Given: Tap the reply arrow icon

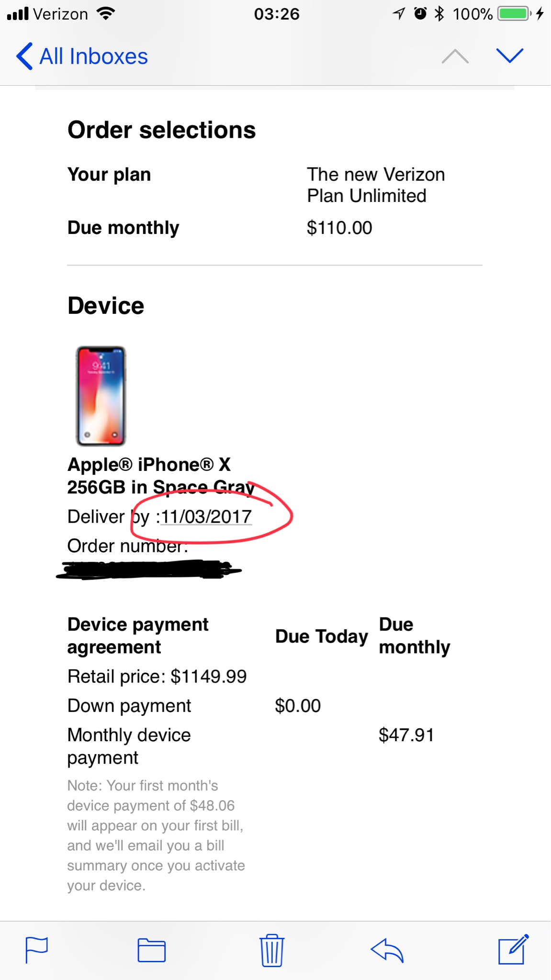Looking at the screenshot, I should (387, 950).
